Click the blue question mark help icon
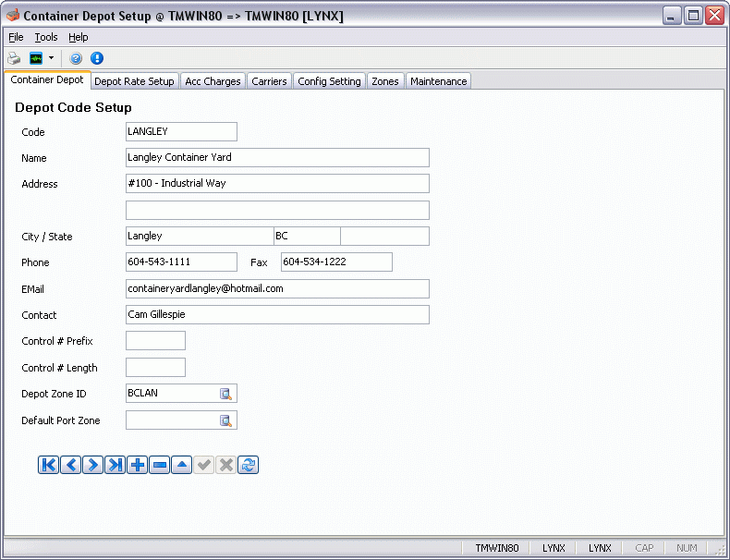The width and height of the screenshot is (730, 560). [x=77, y=58]
